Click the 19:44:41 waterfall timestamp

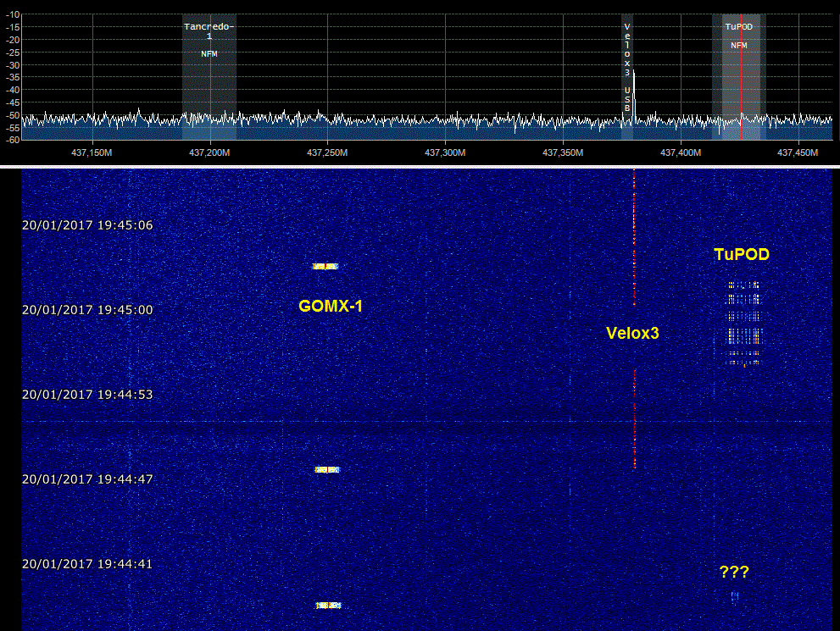(x=87, y=563)
